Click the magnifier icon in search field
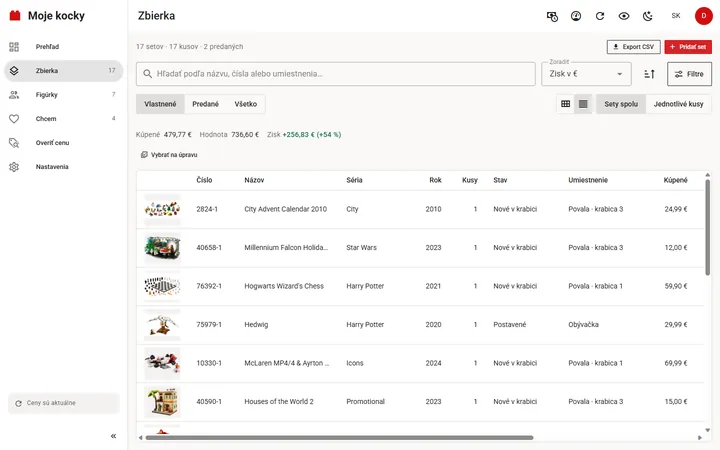This screenshot has width=720, height=450. pyautogui.click(x=147, y=74)
